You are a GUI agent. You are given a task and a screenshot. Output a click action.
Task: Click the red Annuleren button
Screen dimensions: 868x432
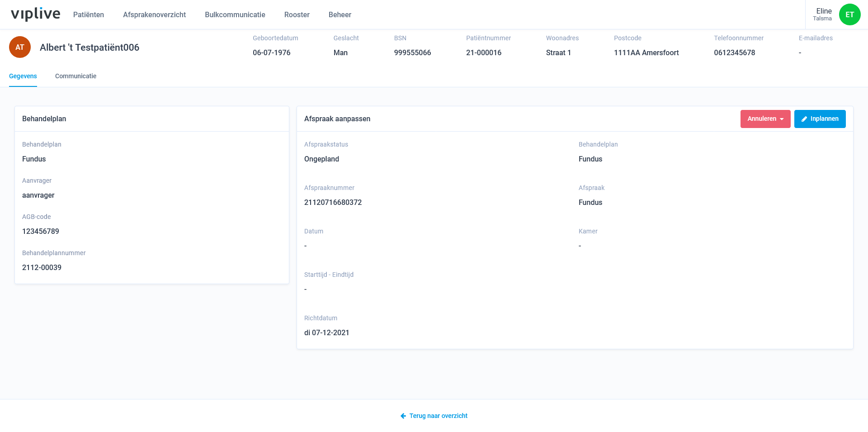765,119
